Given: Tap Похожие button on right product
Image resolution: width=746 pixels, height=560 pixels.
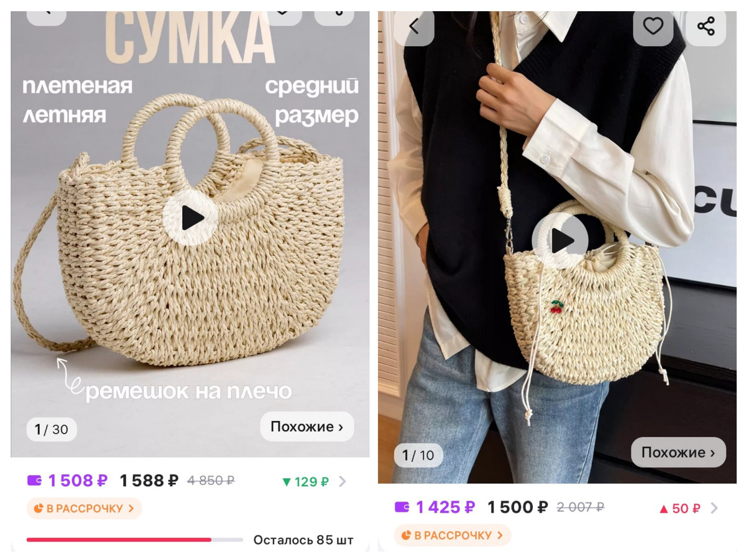Looking at the screenshot, I should pos(678,452).
